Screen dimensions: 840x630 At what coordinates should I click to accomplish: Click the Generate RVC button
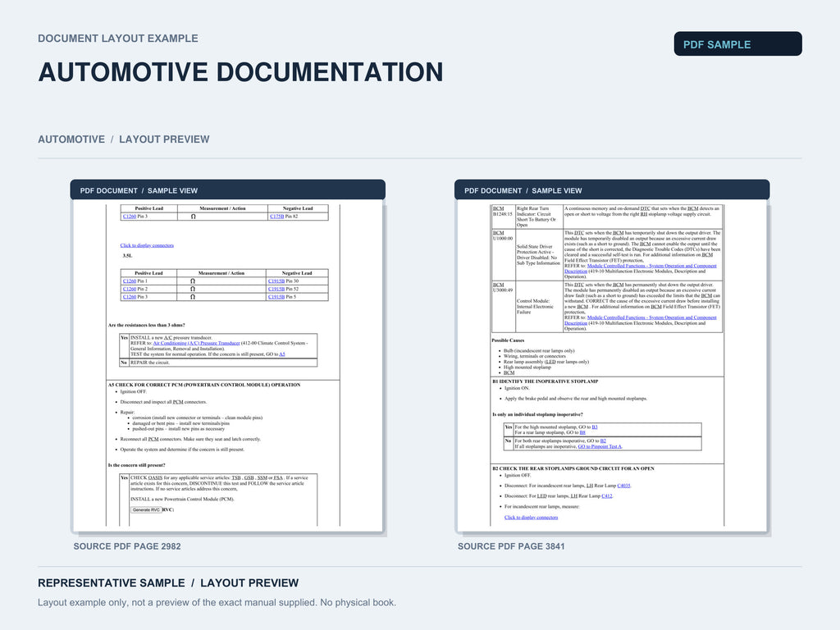(x=146, y=510)
